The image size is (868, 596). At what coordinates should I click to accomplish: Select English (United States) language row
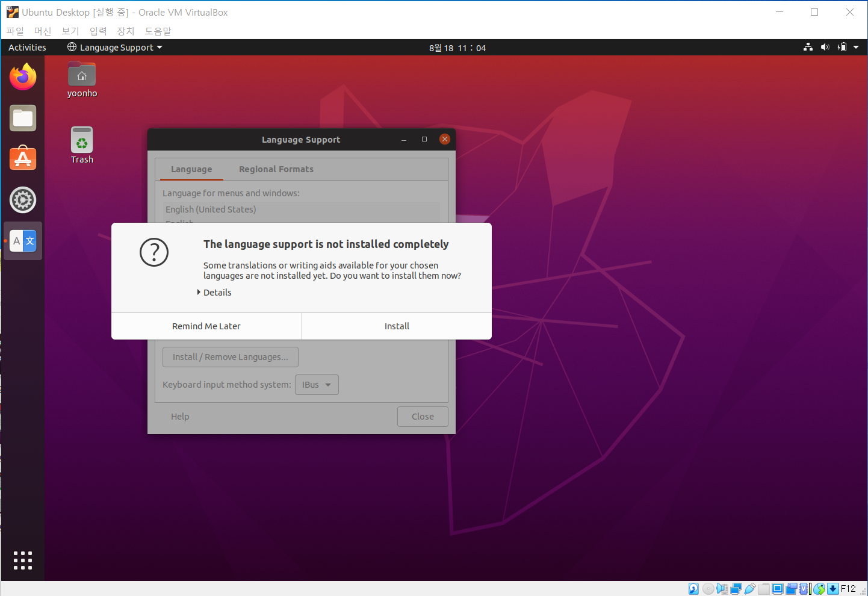[302, 210]
